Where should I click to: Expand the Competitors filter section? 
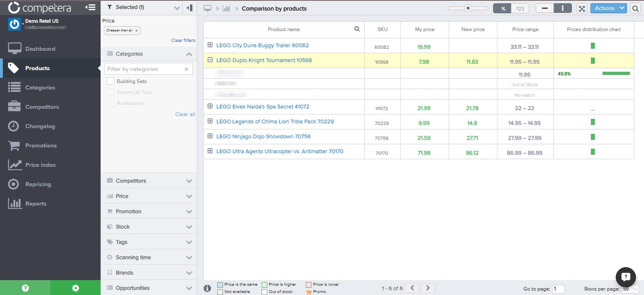[149, 181]
